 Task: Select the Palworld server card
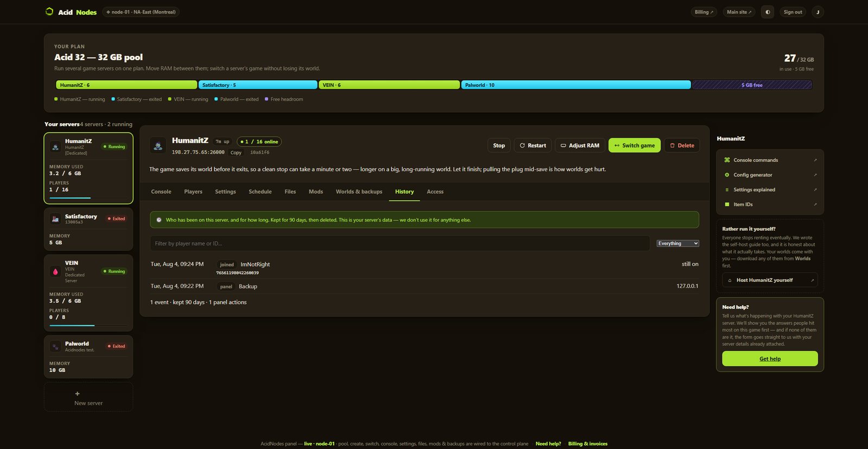tap(88, 357)
